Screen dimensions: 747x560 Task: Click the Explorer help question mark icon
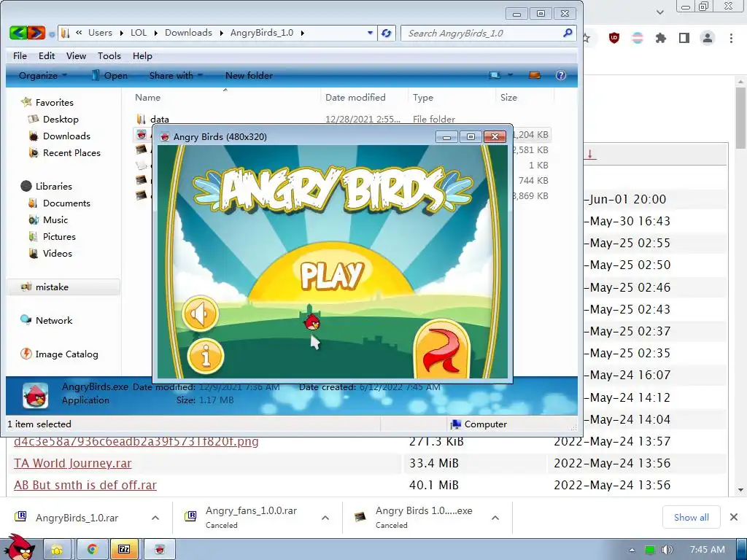pyautogui.click(x=561, y=75)
